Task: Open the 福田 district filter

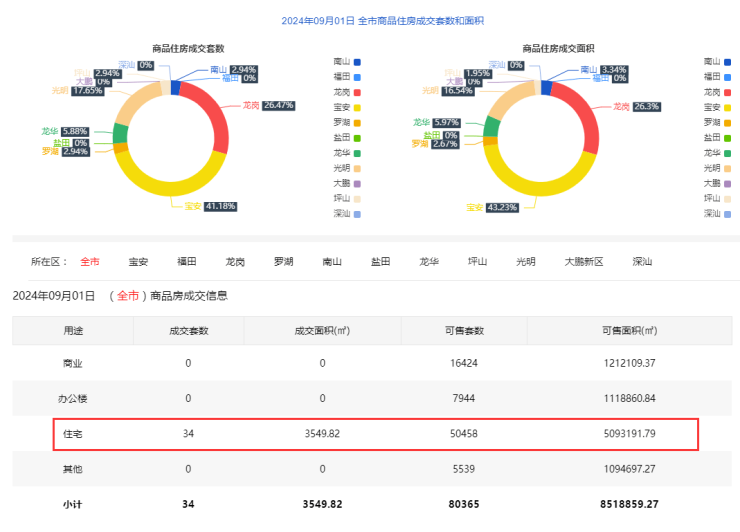Action: pos(187,262)
